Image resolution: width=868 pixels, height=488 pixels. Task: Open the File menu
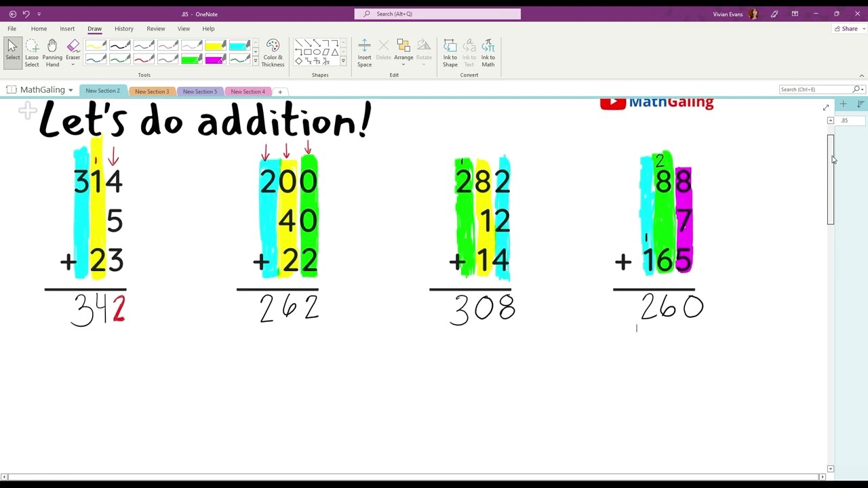tap(12, 28)
